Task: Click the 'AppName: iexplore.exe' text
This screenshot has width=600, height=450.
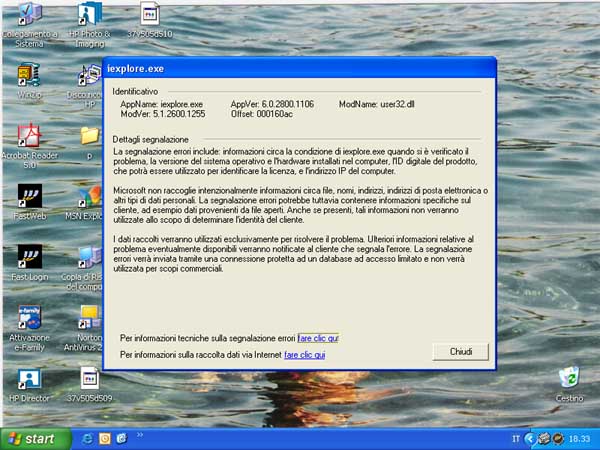Action: coord(161,104)
